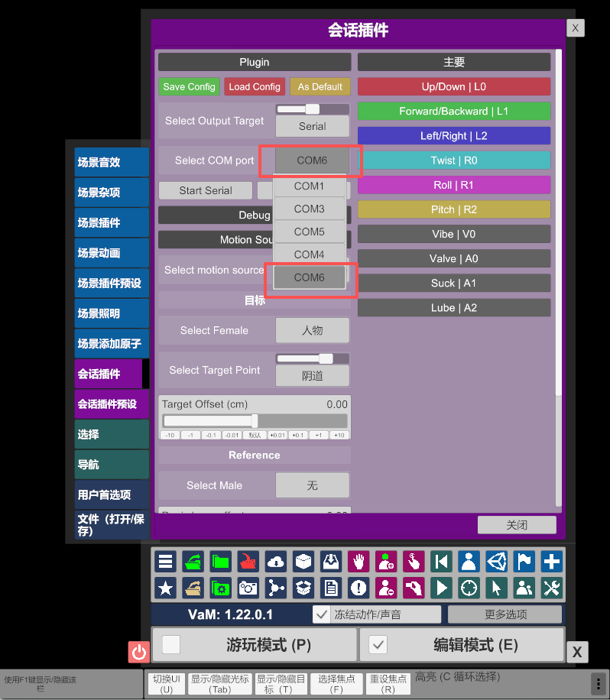Click the remove person icon
The image size is (610, 700).
pyautogui.click(x=386, y=588)
